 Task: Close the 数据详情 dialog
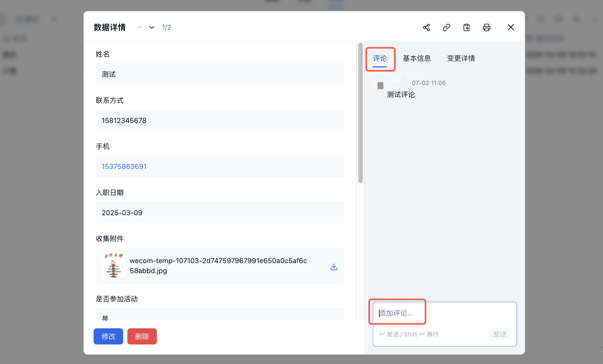(511, 27)
